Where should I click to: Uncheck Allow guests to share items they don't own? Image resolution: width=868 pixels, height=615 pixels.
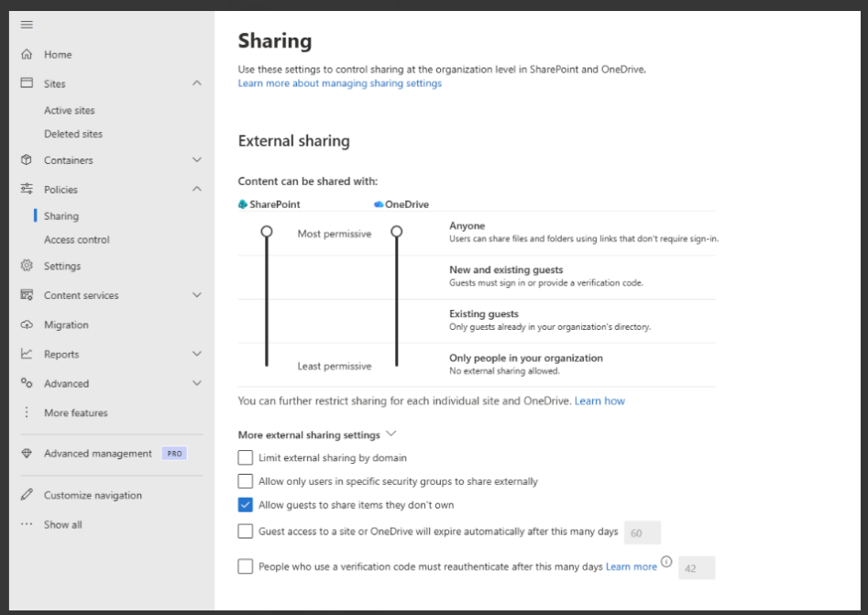tap(246, 505)
